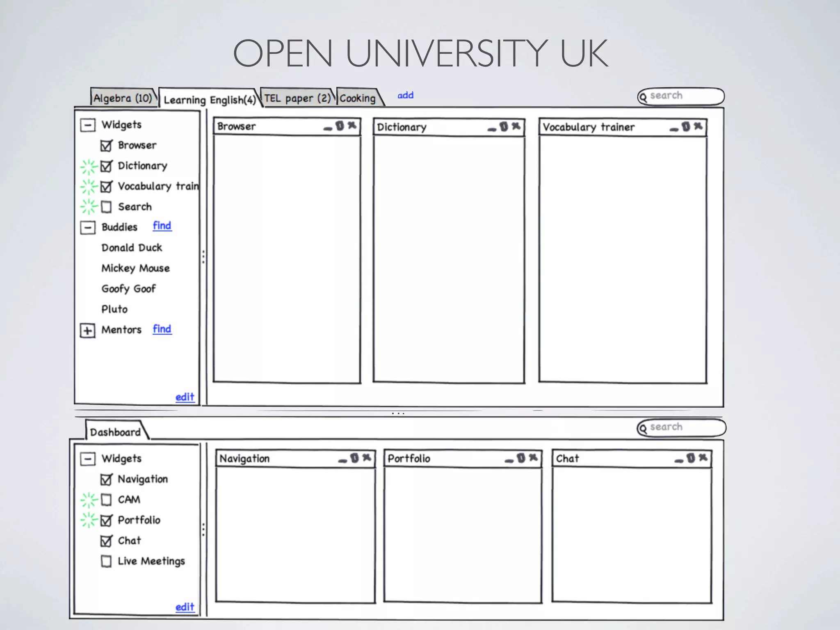Uncheck the Vocabulary trainer checkbox
This screenshot has width=840, height=630.
click(x=106, y=187)
